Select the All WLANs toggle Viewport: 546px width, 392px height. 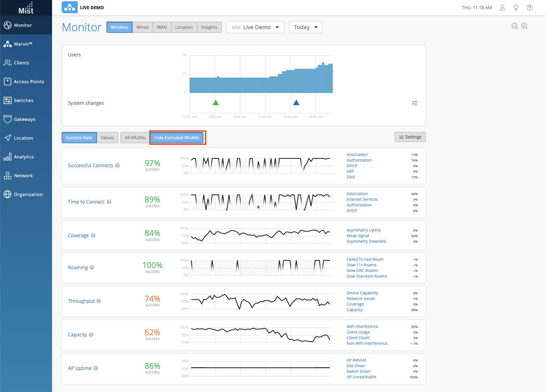(135, 138)
